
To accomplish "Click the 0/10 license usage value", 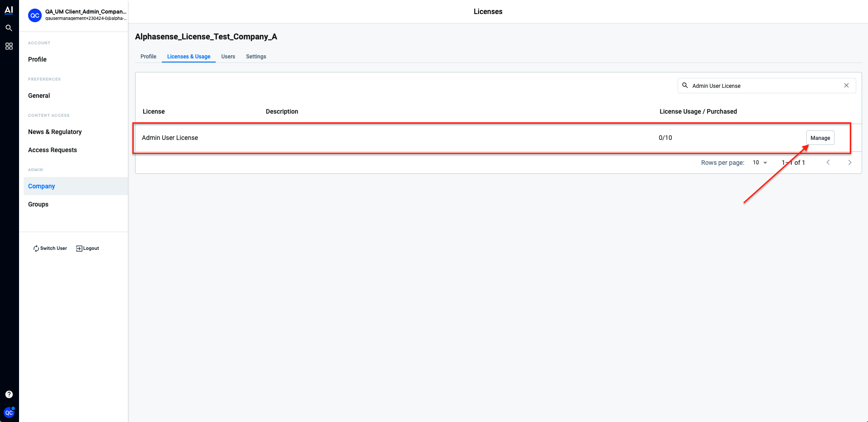I will click(665, 138).
